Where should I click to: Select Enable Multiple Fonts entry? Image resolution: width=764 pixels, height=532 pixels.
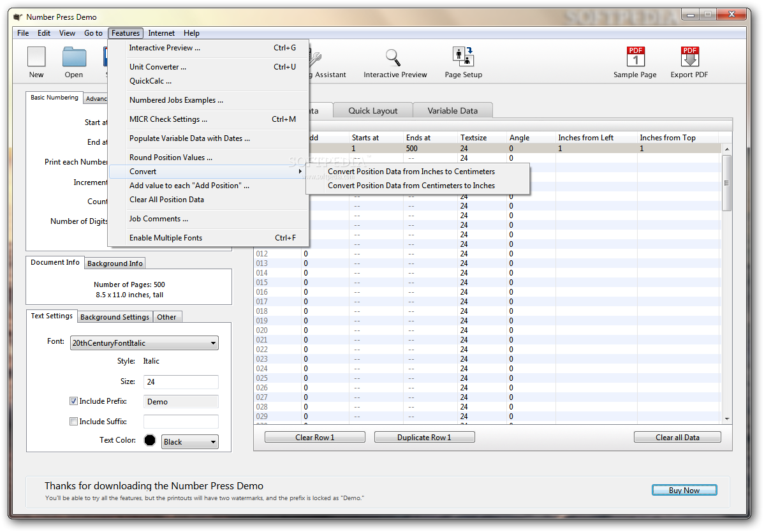click(x=209, y=238)
